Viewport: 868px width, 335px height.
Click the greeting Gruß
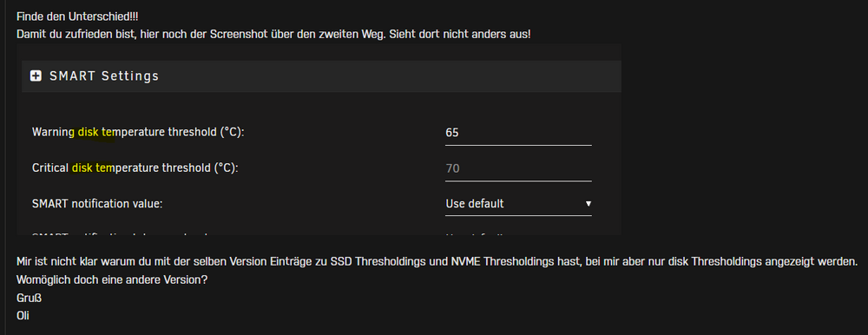(x=30, y=299)
